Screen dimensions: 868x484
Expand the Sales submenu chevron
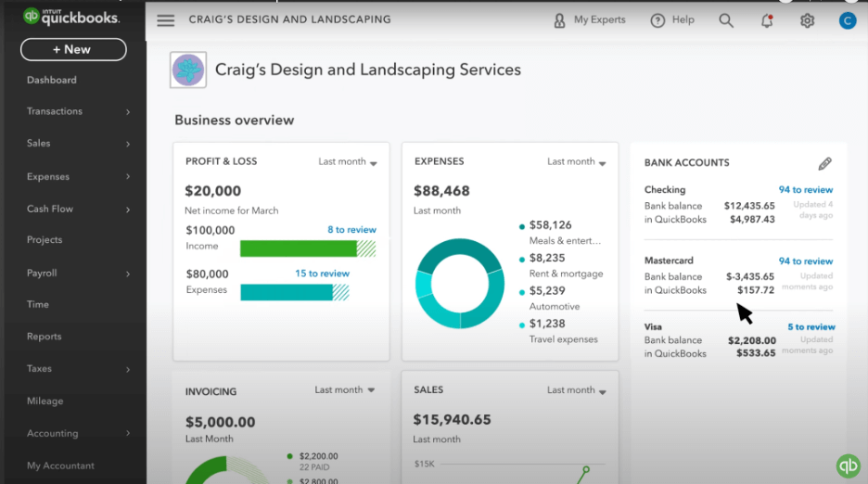(128, 144)
